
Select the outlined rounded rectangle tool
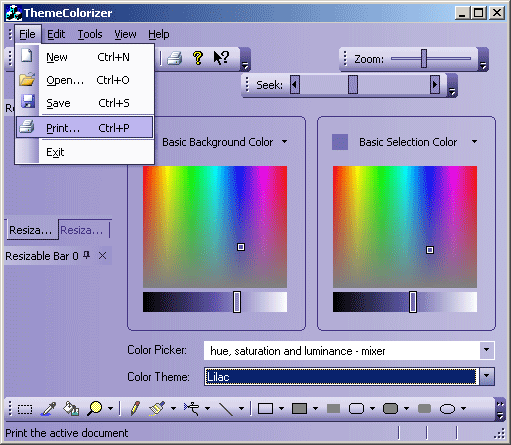[356, 408]
